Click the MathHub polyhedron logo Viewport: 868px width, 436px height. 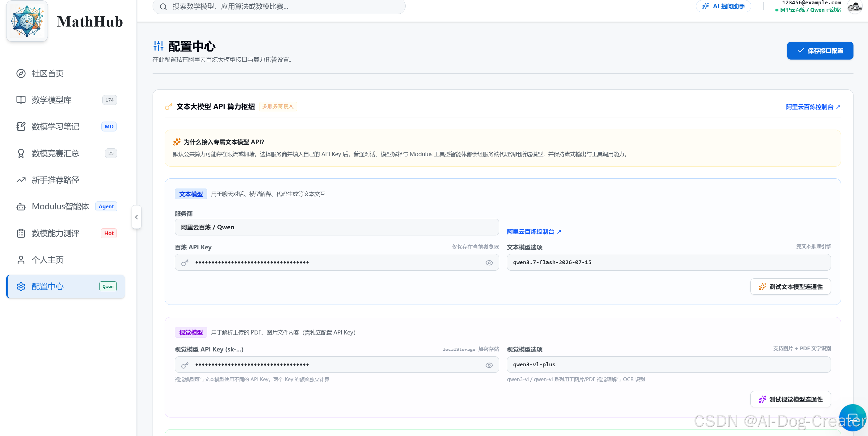(27, 21)
